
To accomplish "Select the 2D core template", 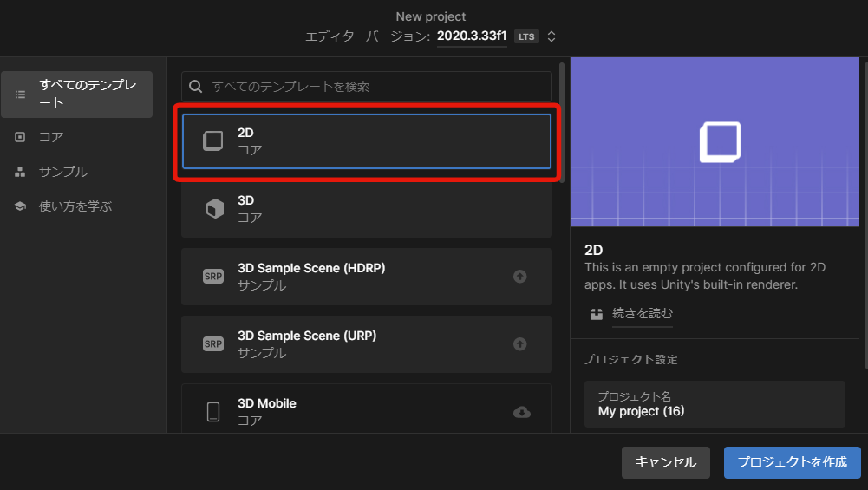I will point(367,141).
